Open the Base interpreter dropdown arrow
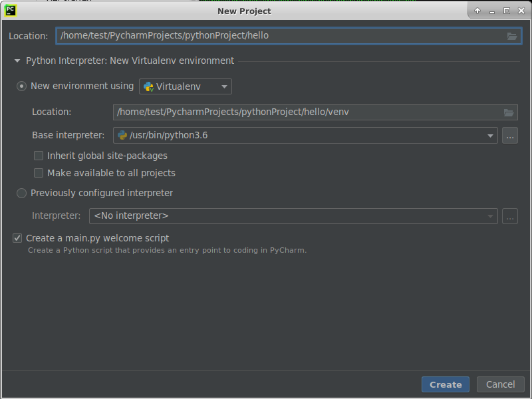This screenshot has width=532, height=399. (x=490, y=136)
